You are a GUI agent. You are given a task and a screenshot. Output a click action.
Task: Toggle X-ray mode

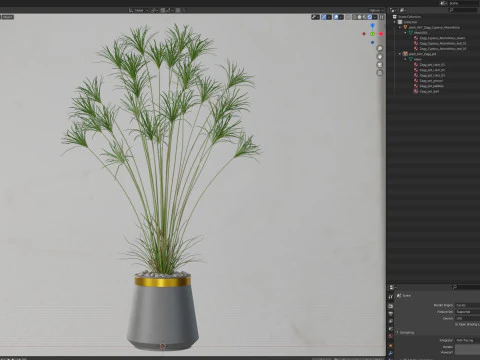(x=348, y=17)
